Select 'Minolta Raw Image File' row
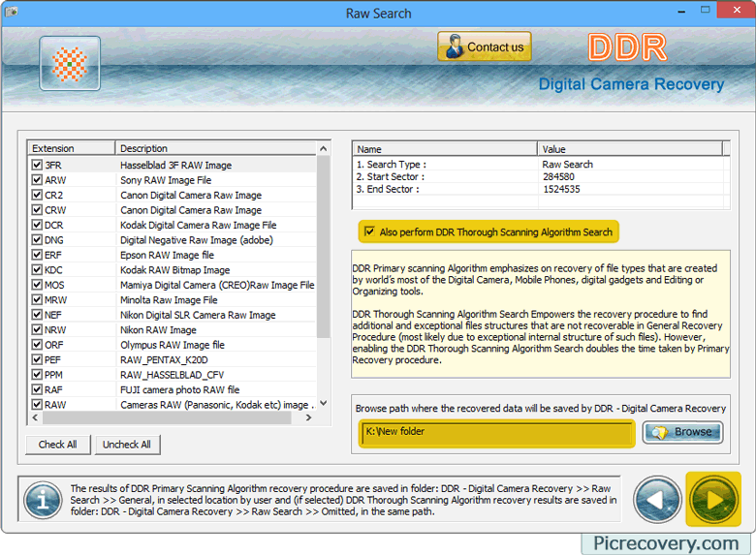756x555 pixels. pyautogui.click(x=173, y=299)
